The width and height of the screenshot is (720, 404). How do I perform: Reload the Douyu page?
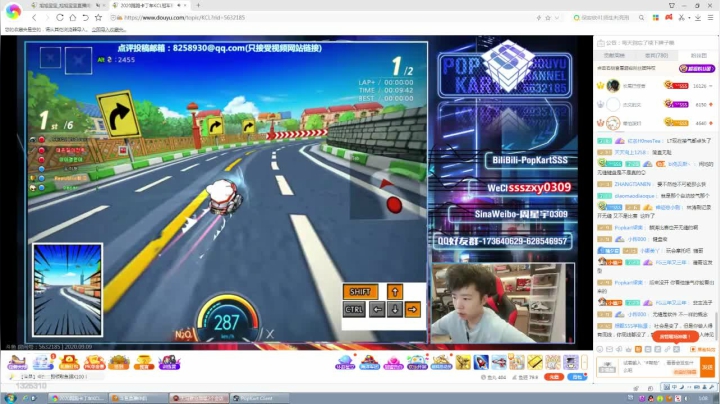tap(60, 17)
